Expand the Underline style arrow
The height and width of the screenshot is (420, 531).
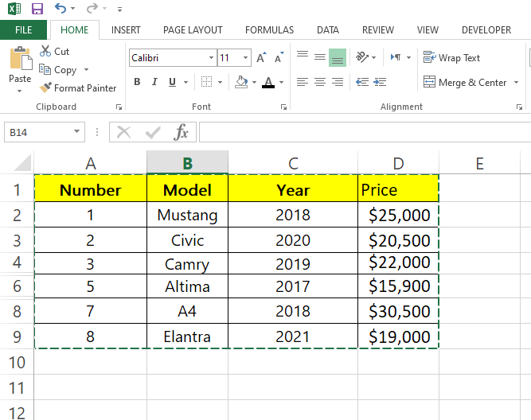tap(185, 82)
